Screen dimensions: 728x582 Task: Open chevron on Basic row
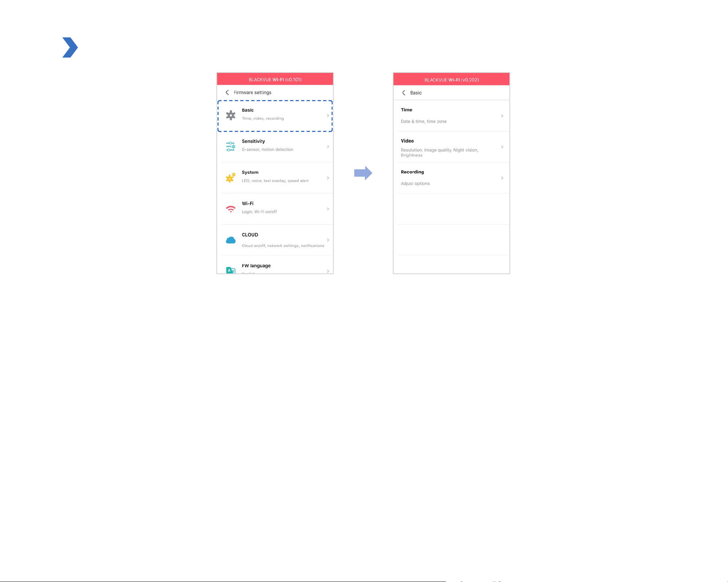coord(328,115)
